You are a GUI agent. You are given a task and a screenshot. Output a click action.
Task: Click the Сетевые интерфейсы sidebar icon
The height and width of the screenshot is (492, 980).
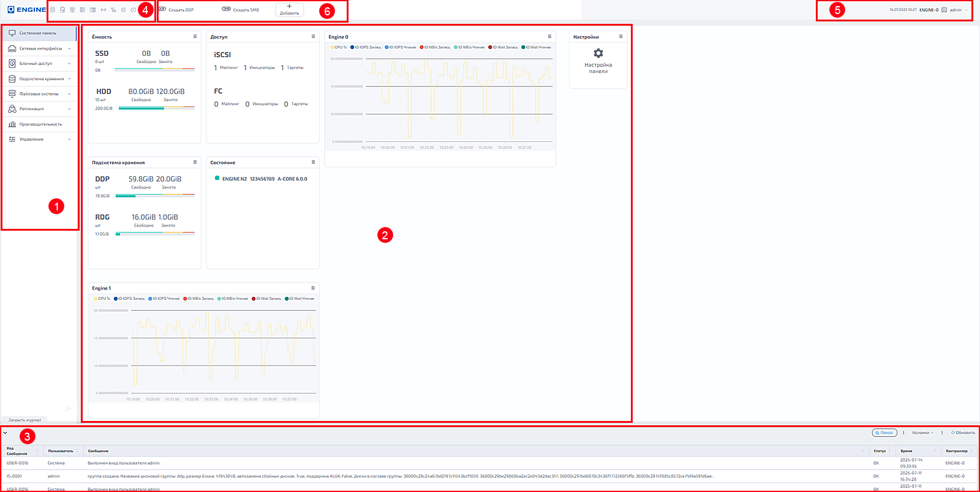pyautogui.click(x=12, y=48)
